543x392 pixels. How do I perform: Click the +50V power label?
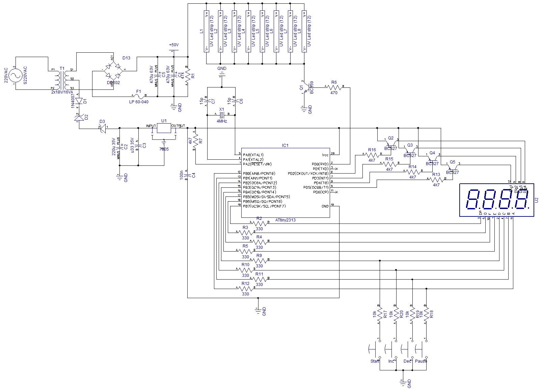pos(173,45)
